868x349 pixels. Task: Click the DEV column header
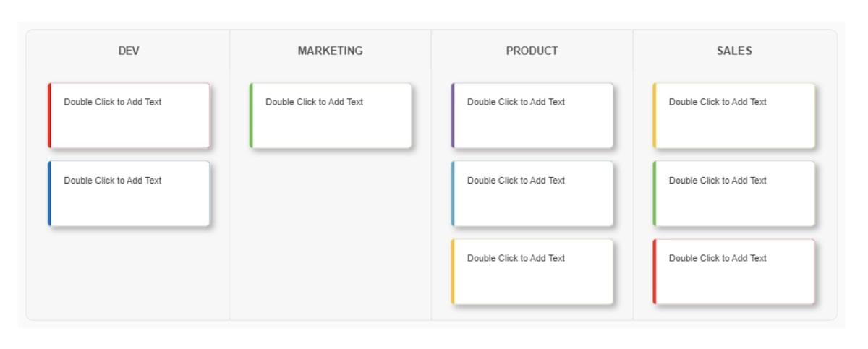[129, 51]
